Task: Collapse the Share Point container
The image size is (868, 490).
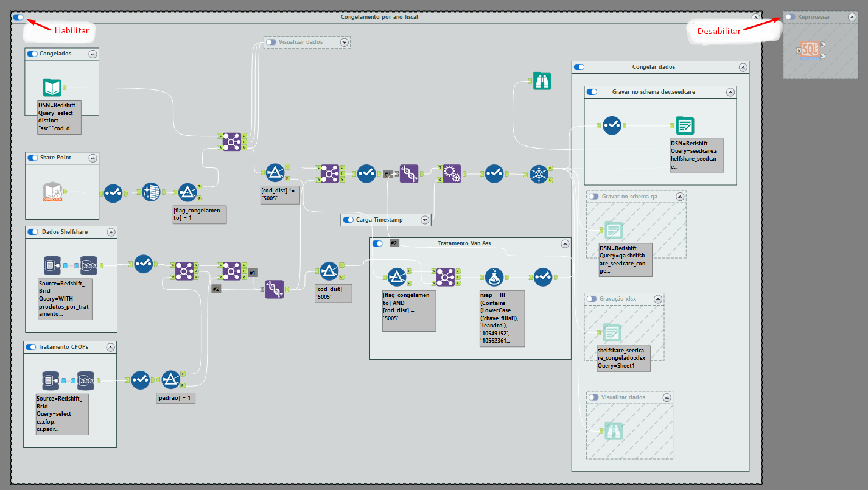Action: coord(93,158)
